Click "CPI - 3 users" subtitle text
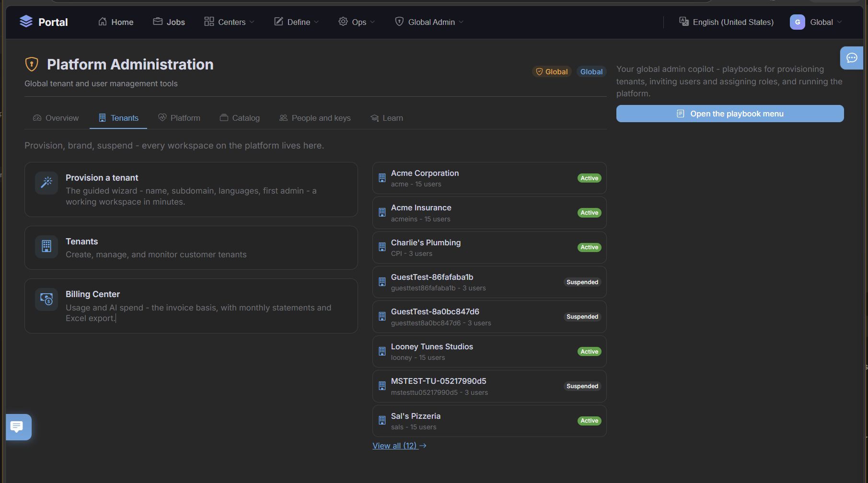The height and width of the screenshot is (483, 868). [412, 253]
